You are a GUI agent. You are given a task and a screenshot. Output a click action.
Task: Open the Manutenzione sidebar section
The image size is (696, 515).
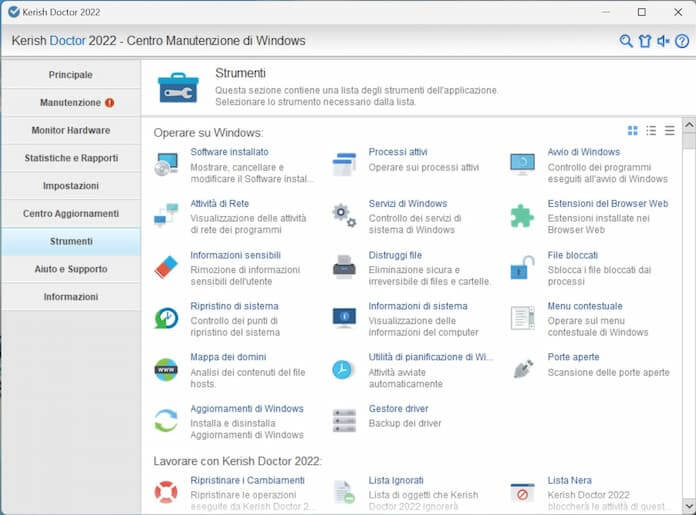pyautogui.click(x=71, y=103)
